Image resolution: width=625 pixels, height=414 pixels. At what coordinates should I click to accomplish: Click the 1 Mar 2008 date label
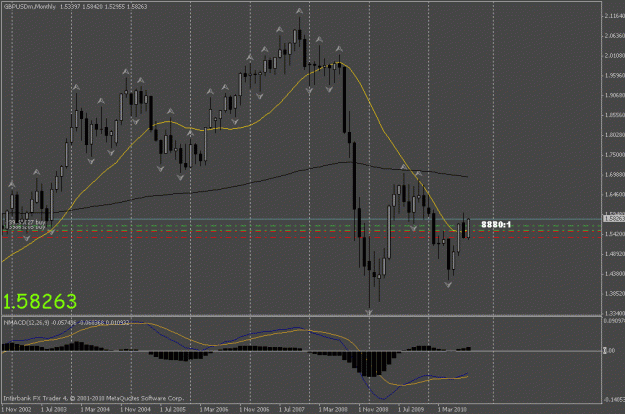[333, 409]
